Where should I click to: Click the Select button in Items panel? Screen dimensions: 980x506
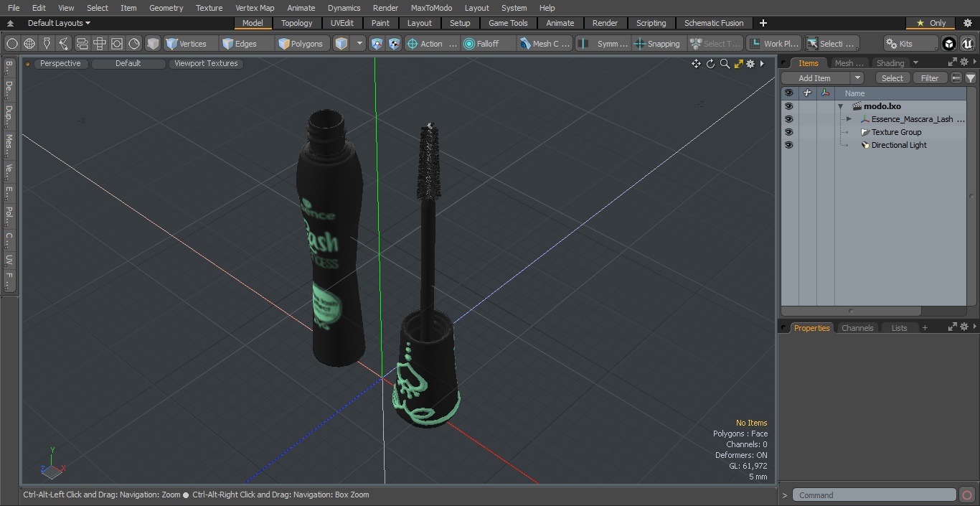click(x=892, y=78)
